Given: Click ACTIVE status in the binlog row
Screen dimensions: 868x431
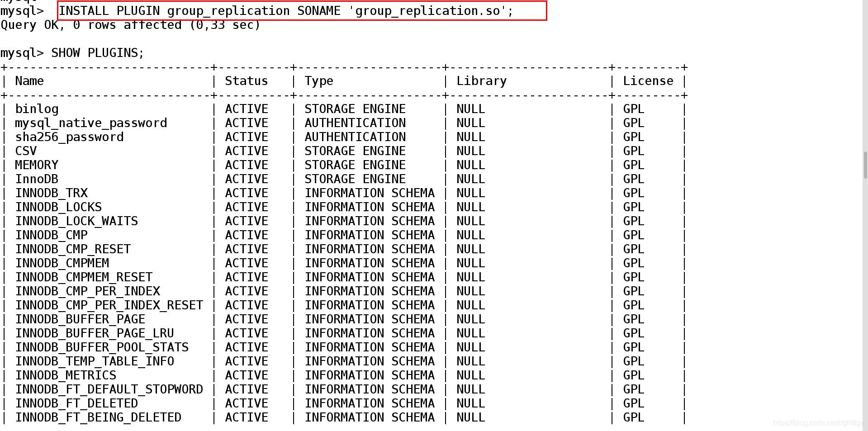Looking at the screenshot, I should pos(247,109).
